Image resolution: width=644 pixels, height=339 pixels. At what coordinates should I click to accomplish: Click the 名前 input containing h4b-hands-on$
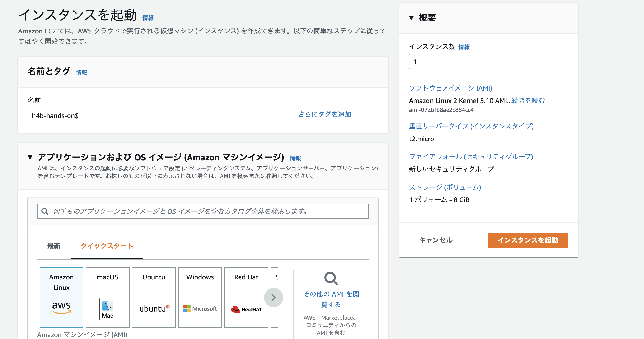click(158, 115)
